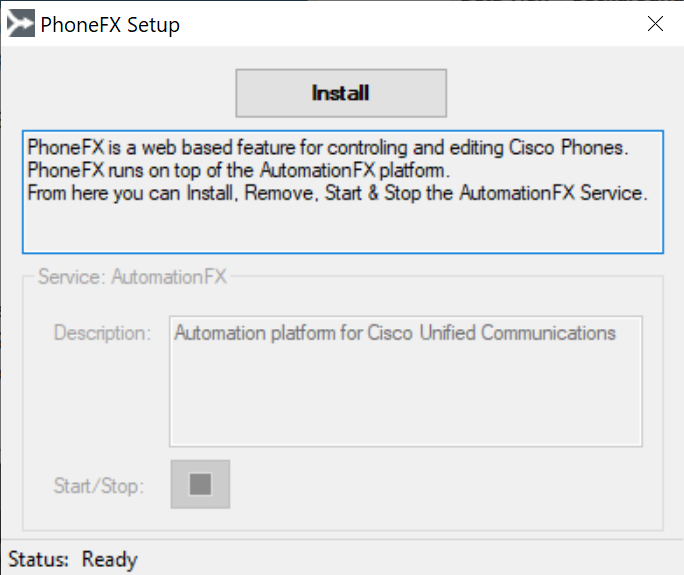Click the line mentioning AutomationFX platform
The width and height of the screenshot is (684, 575).
pos(238,170)
